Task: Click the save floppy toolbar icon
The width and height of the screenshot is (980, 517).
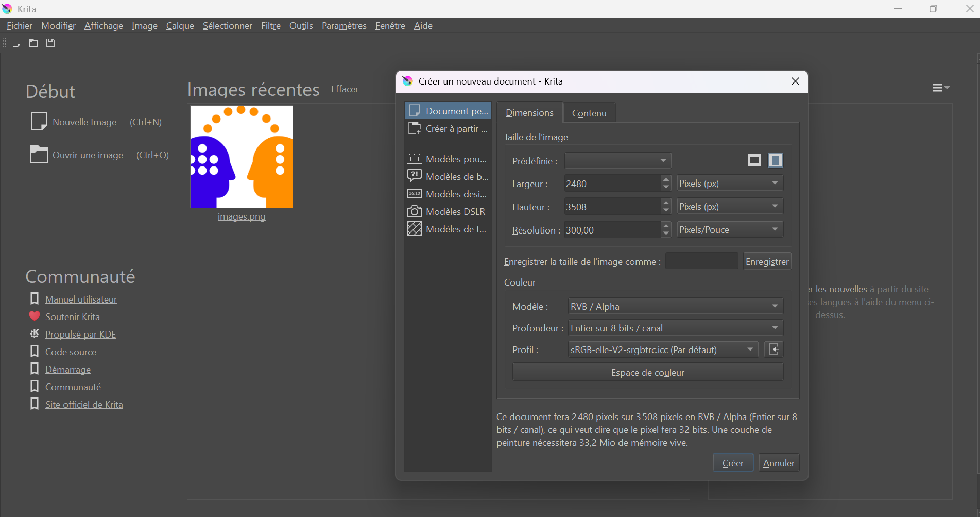Action: tap(50, 43)
